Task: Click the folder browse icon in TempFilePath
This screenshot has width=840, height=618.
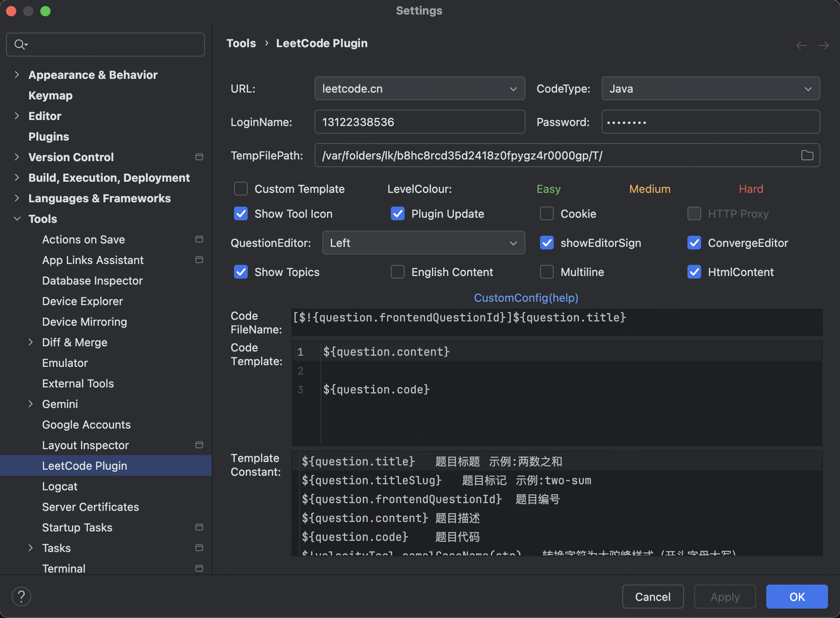Action: pos(807,155)
